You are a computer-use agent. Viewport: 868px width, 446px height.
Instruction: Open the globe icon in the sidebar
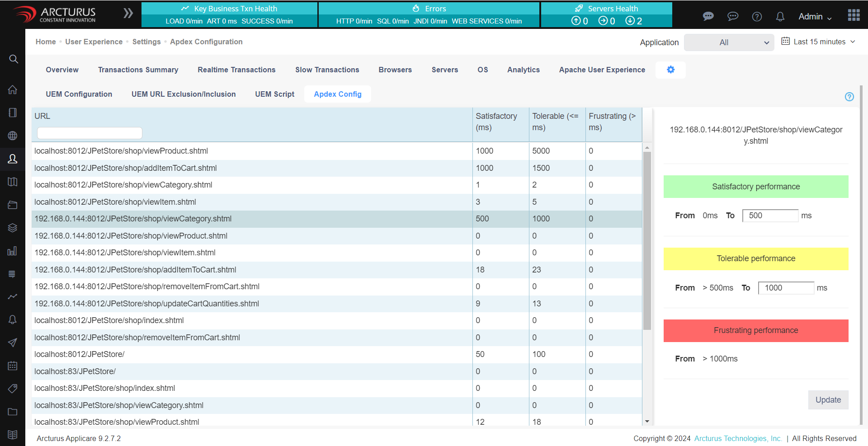point(12,136)
